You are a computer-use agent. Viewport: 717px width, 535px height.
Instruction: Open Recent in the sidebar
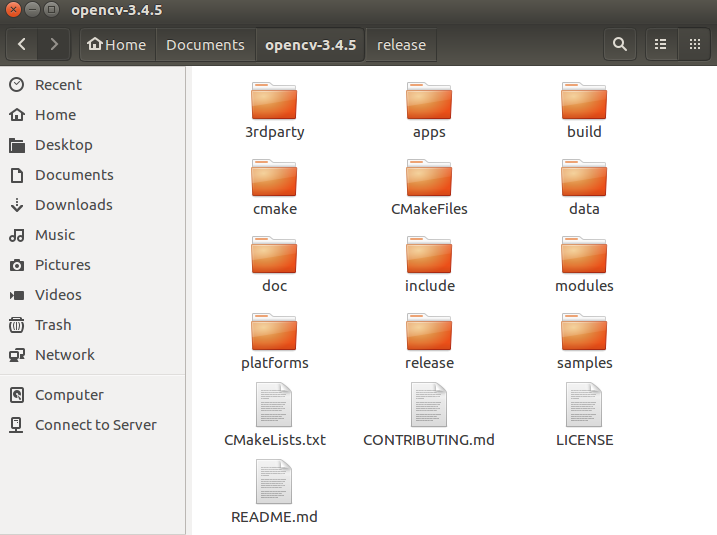pos(93,85)
